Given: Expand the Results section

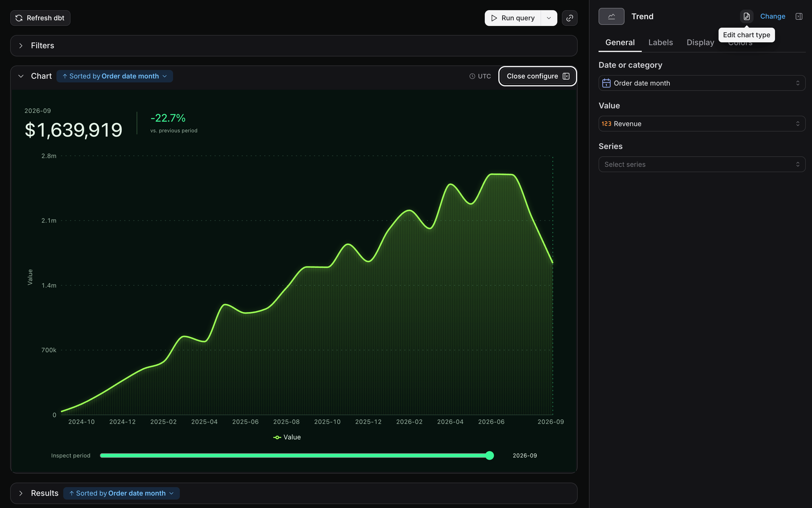Looking at the screenshot, I should coord(21,493).
